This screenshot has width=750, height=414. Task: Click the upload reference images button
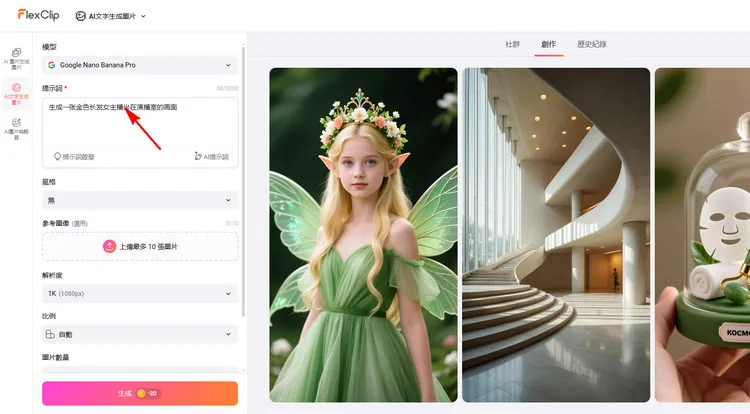coord(140,246)
